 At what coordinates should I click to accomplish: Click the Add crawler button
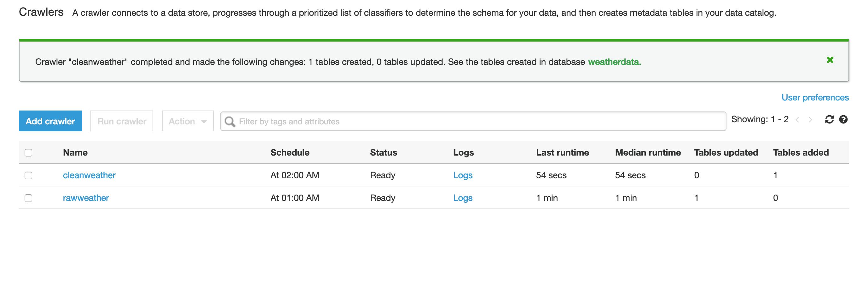[x=50, y=121]
